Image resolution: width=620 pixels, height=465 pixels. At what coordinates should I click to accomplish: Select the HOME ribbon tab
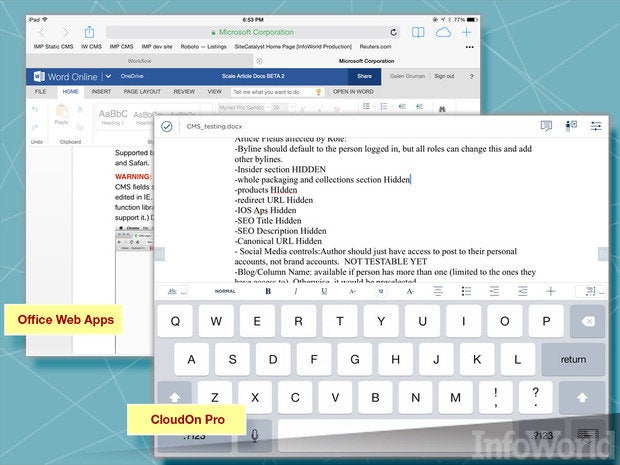[x=70, y=92]
